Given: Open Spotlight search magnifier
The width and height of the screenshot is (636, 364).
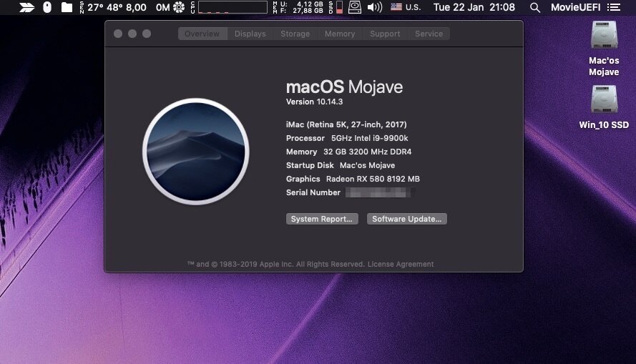Looking at the screenshot, I should (535, 7).
